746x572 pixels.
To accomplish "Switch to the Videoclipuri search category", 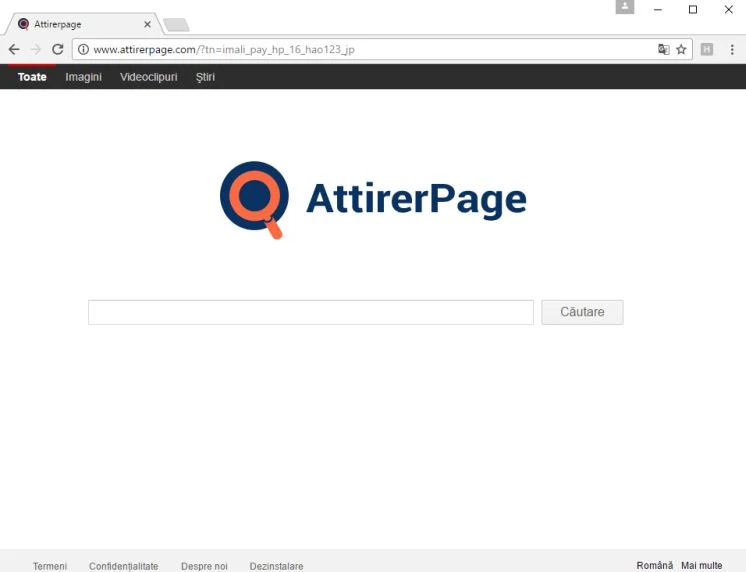I will click(148, 77).
